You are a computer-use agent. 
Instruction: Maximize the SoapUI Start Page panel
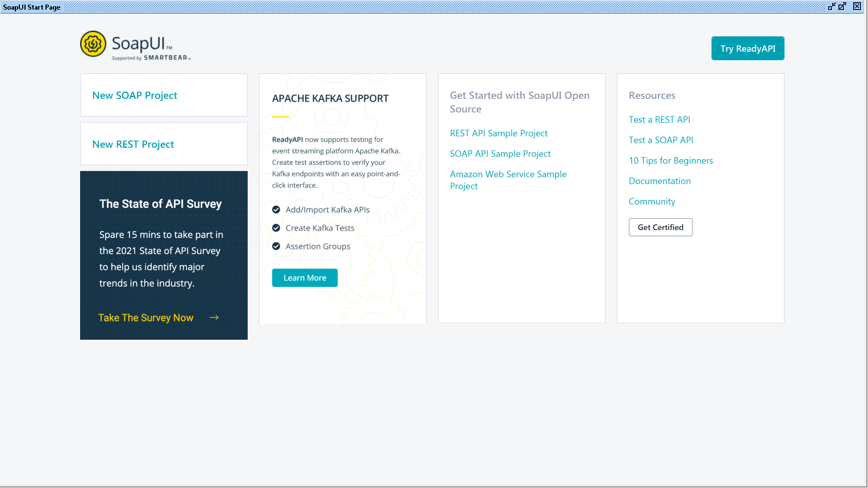pos(842,7)
